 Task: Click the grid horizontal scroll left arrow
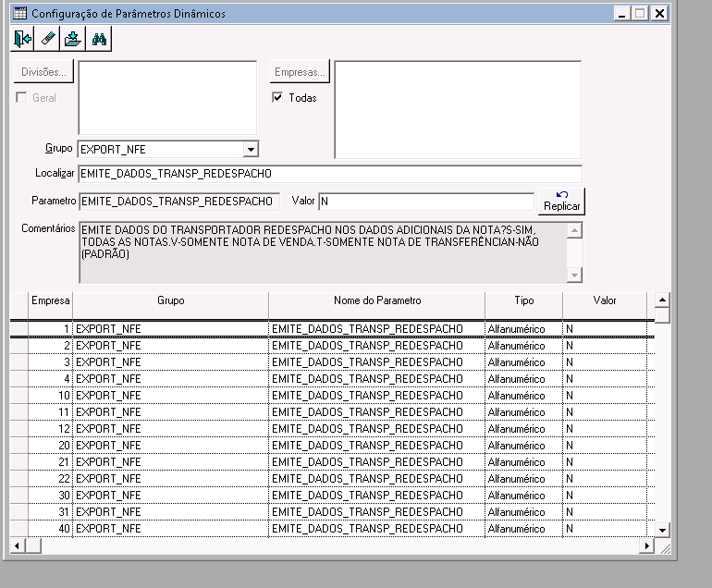click(18, 545)
